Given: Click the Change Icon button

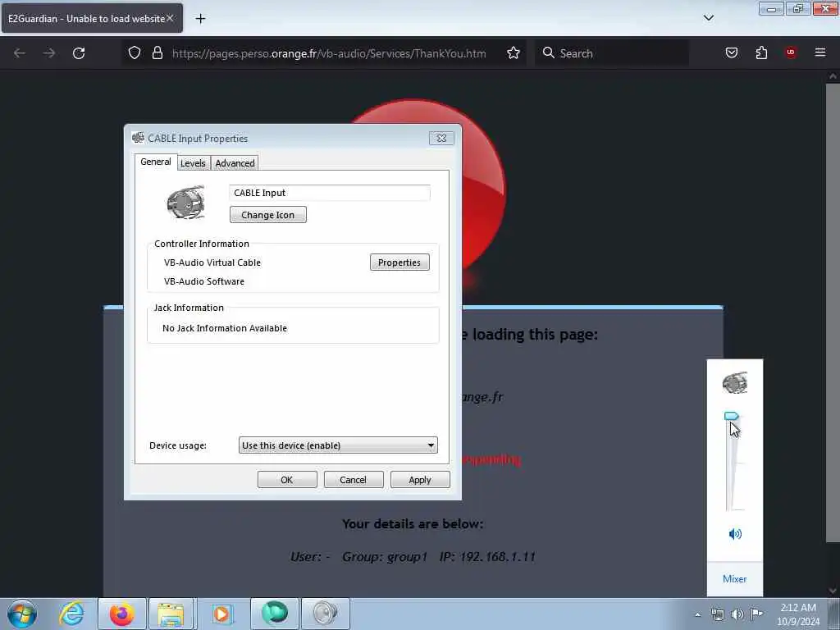Looking at the screenshot, I should [x=268, y=215].
